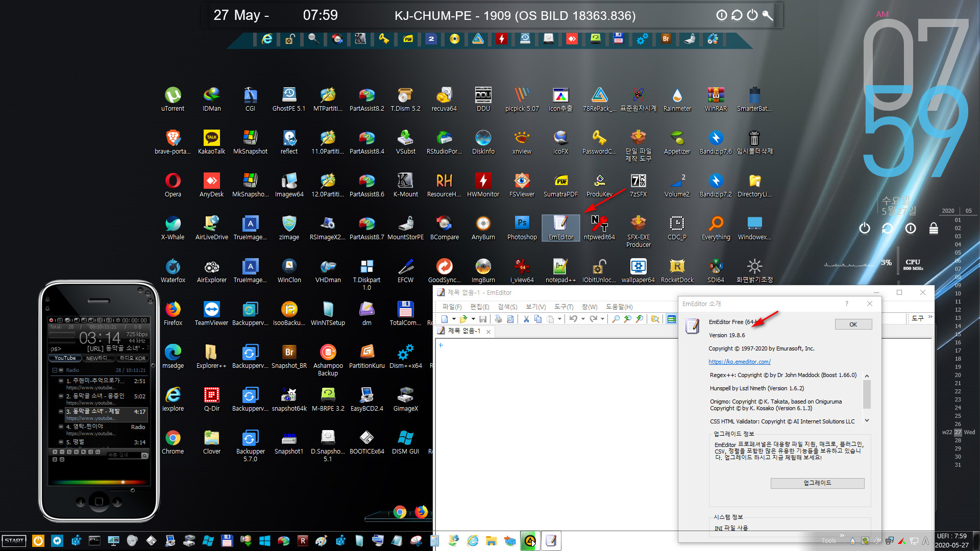Click the 업그레이드 button
This screenshot has width=980, height=551.
point(817,483)
